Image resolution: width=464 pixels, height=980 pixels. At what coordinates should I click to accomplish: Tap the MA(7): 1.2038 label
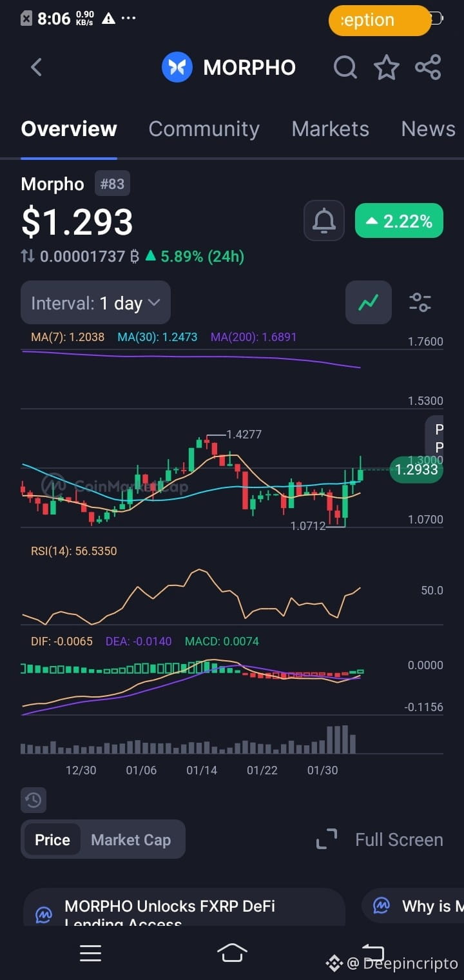(x=68, y=337)
